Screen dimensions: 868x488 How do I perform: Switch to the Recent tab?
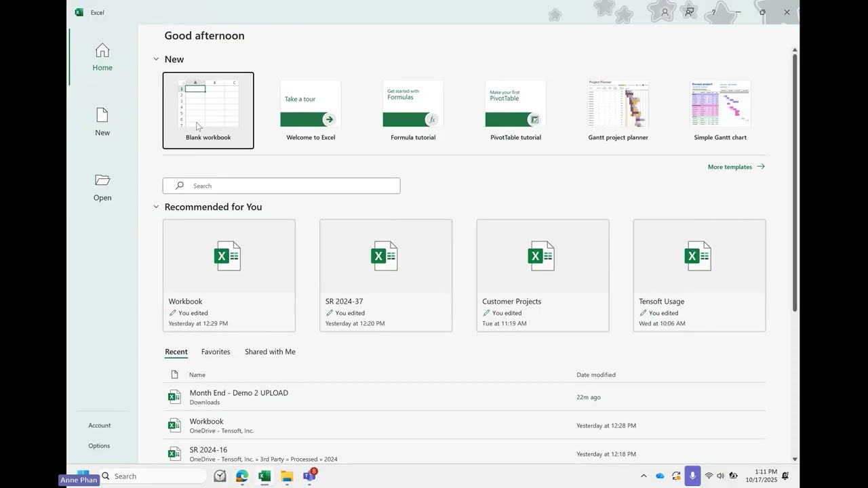tap(176, 352)
